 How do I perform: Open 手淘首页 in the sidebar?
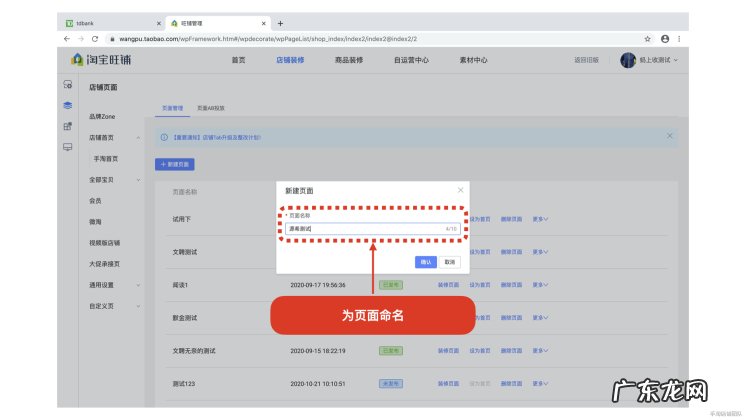tap(106, 159)
